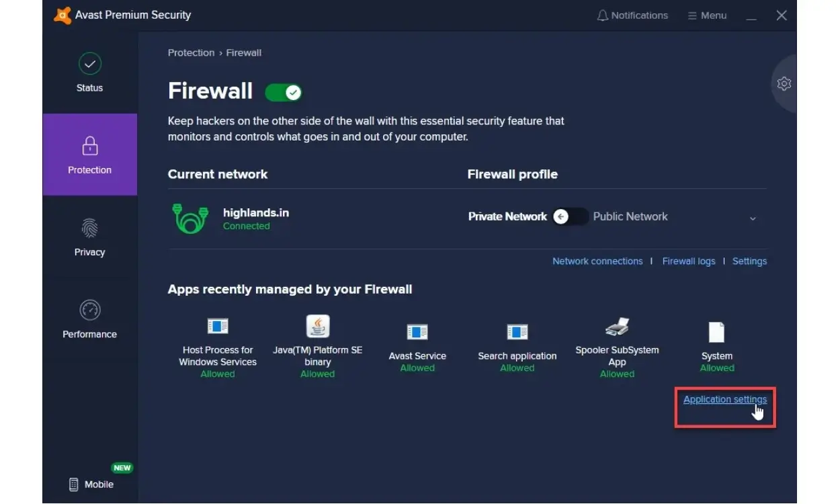
Task: Click the Status checkmark icon
Action: [89, 65]
